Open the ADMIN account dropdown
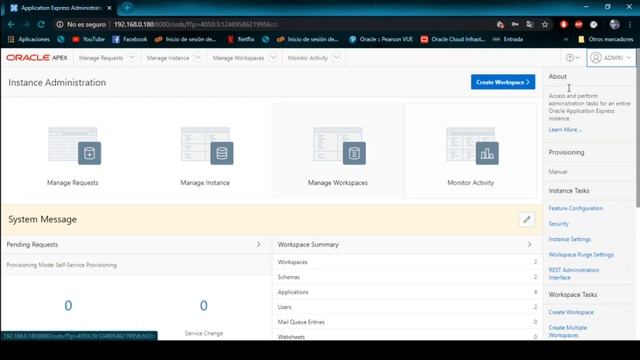This screenshot has height=360, width=640. click(611, 58)
